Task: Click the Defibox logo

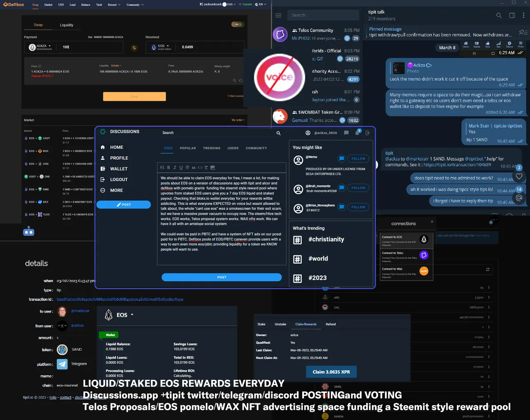Action: 14,5
